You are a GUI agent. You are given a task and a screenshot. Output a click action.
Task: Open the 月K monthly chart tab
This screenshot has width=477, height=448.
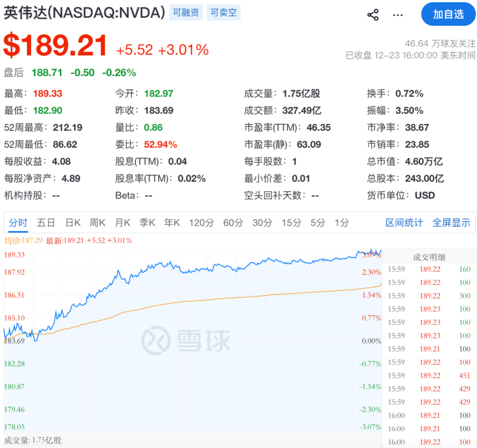point(122,223)
